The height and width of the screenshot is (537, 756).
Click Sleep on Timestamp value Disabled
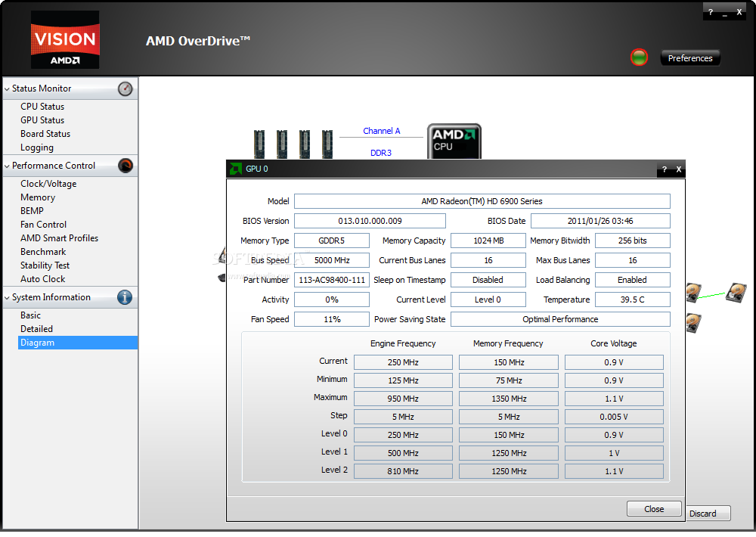tap(488, 280)
